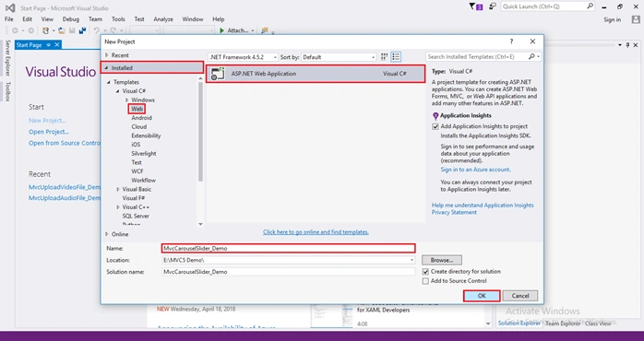The width and height of the screenshot is (644, 341).
Task: Click the search icon in Search Installed Templates
Action: click(x=531, y=56)
